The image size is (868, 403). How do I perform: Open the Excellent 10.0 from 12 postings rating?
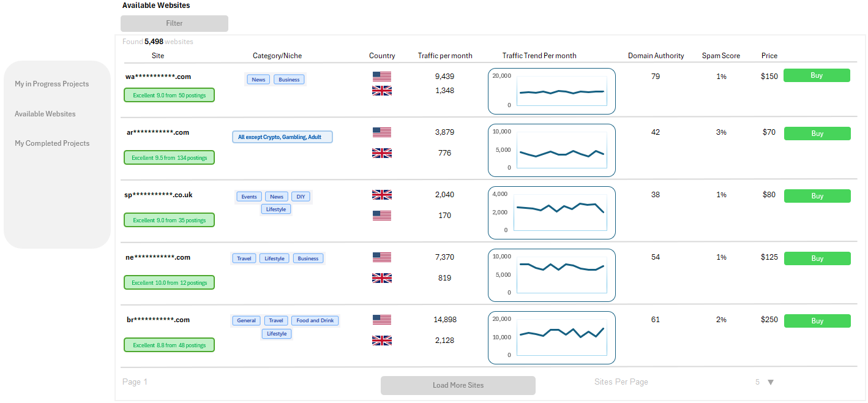point(170,283)
